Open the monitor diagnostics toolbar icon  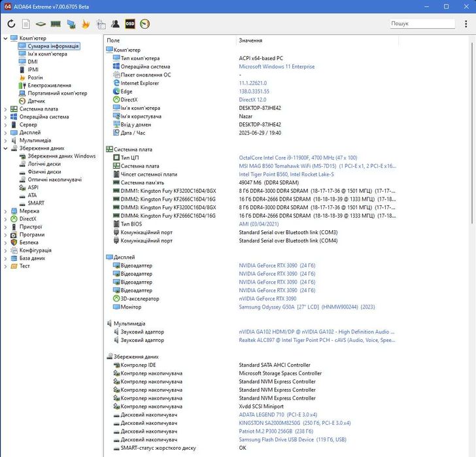[x=71, y=24]
